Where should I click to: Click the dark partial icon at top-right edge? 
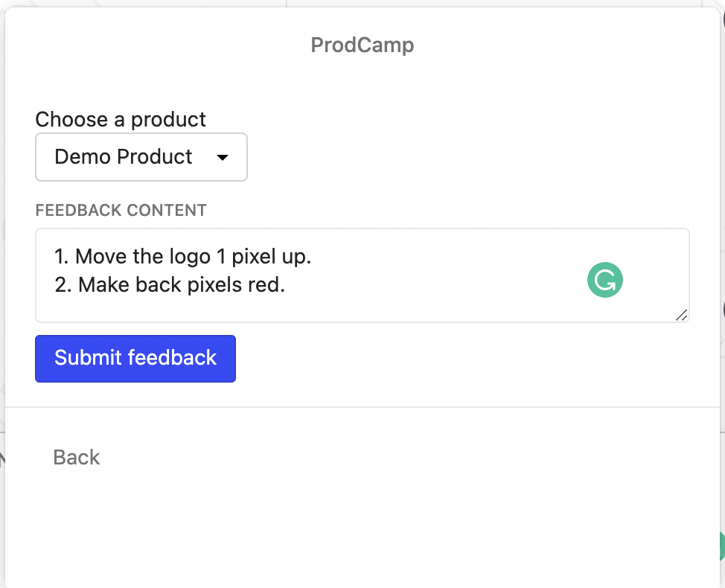723,19
